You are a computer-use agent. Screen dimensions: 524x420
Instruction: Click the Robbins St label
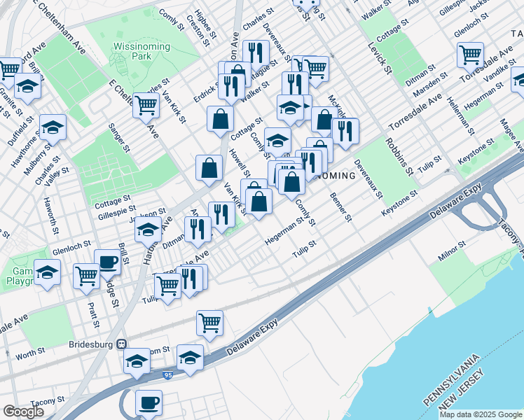399,157
